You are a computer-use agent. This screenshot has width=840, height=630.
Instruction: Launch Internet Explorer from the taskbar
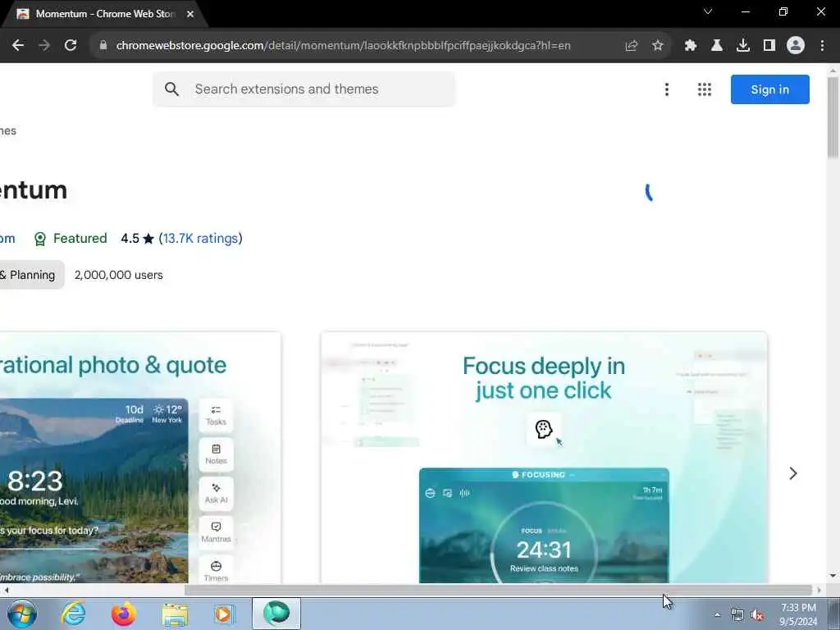click(x=73, y=614)
